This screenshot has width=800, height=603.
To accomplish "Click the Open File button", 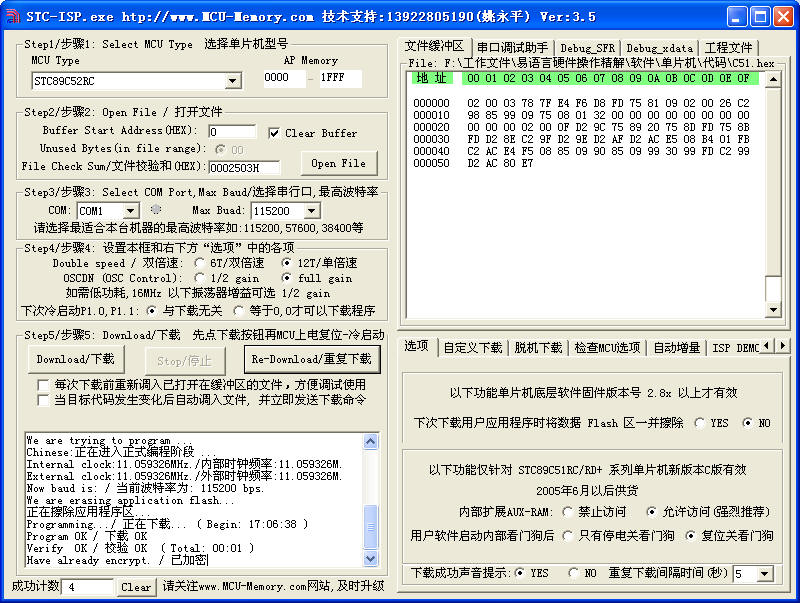I will point(338,163).
